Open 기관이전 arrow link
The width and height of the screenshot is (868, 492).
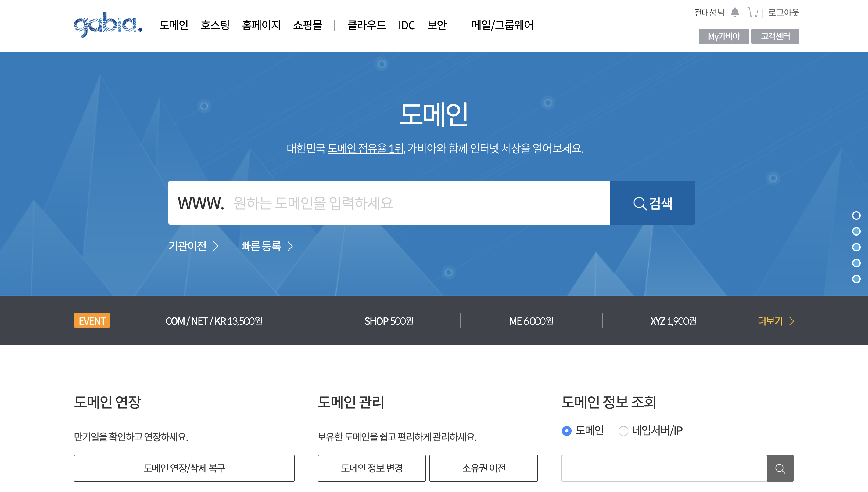click(x=193, y=246)
